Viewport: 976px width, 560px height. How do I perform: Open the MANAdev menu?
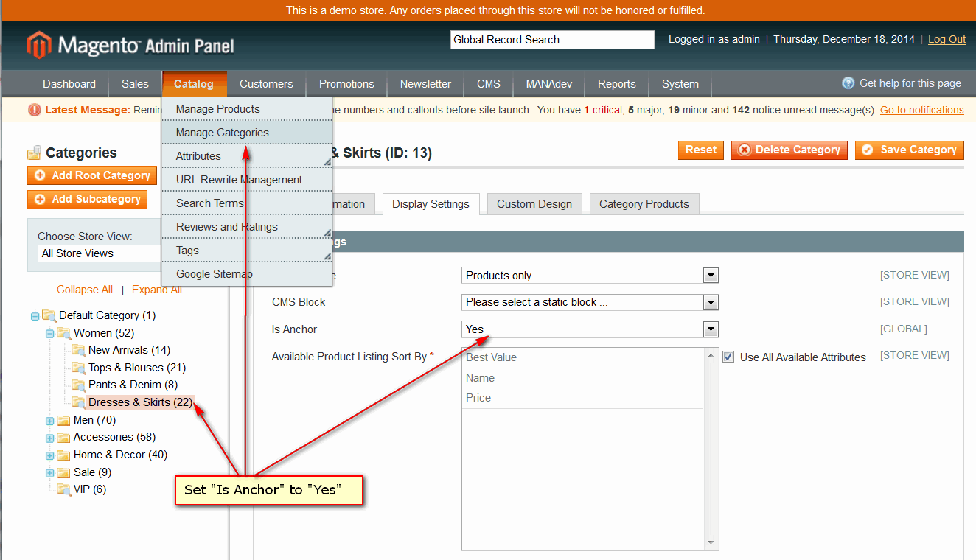click(x=549, y=84)
